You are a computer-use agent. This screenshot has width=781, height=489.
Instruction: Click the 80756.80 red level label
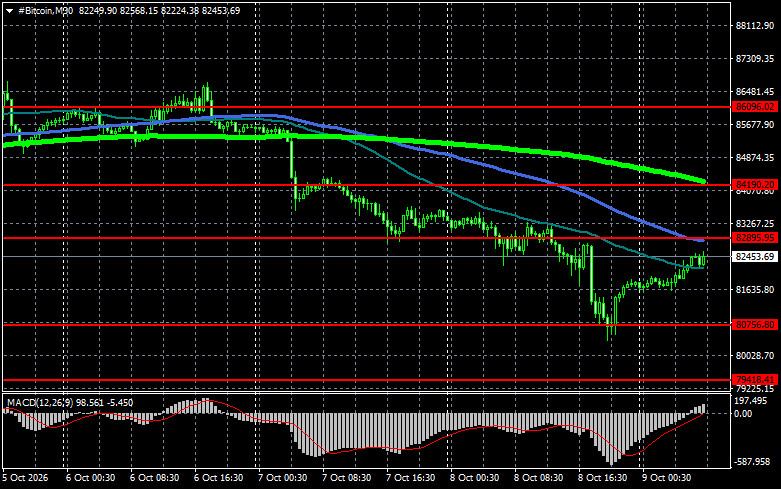755,325
